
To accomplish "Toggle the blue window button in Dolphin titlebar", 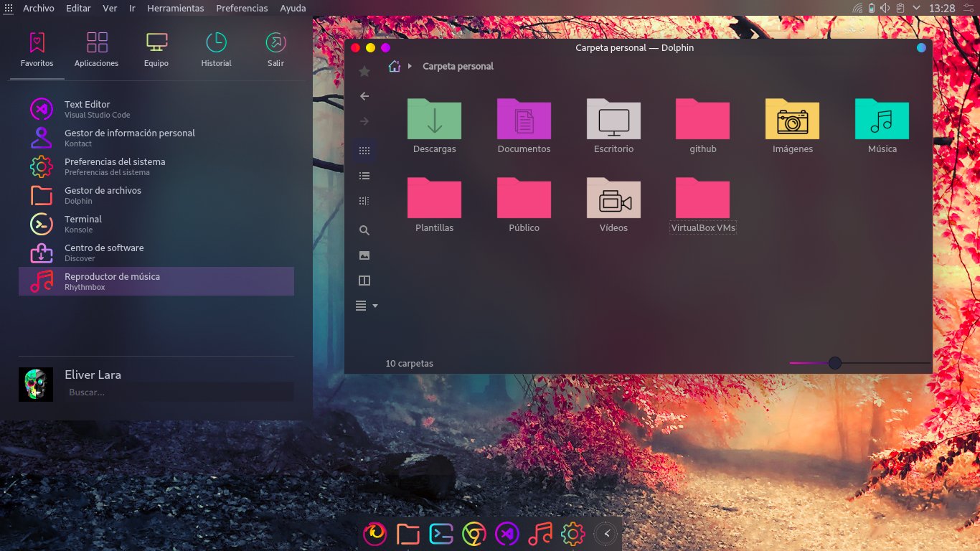I will point(920,47).
